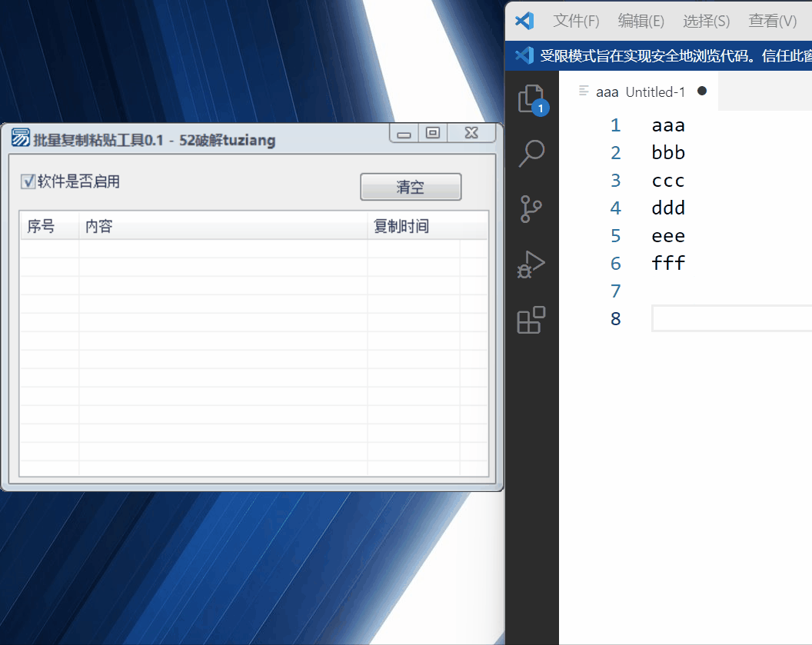Image resolution: width=812 pixels, height=645 pixels.
Task: Open the Extensions panel icon
Action: point(531,320)
